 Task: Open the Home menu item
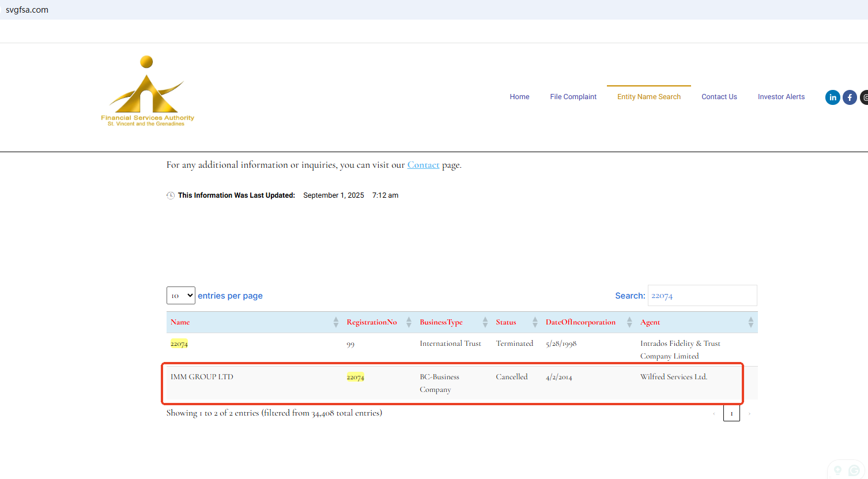tap(519, 97)
